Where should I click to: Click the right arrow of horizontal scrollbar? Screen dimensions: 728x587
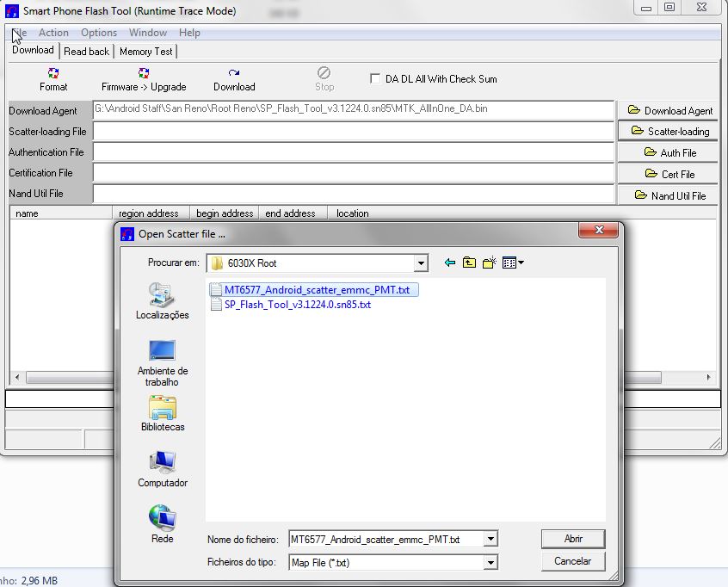708,377
